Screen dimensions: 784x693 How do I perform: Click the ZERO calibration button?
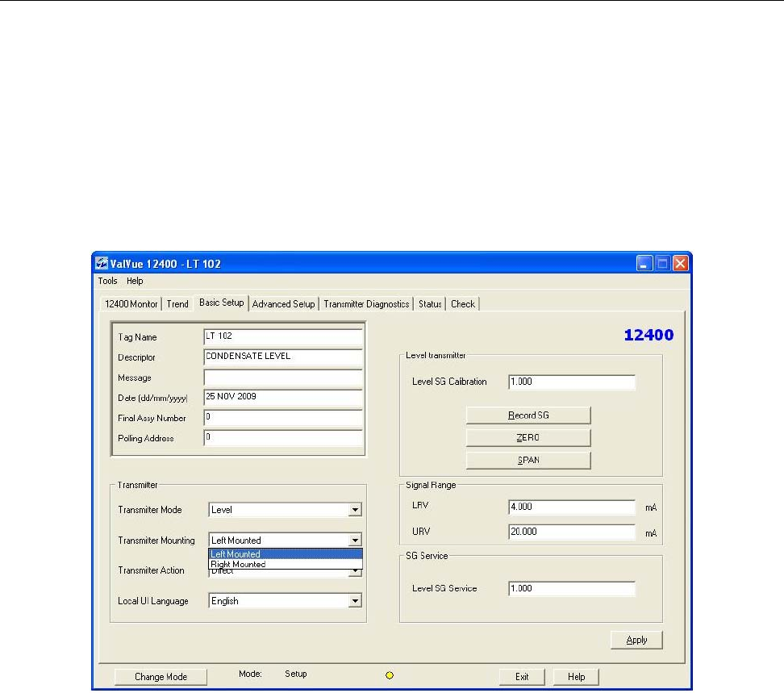[x=528, y=437]
